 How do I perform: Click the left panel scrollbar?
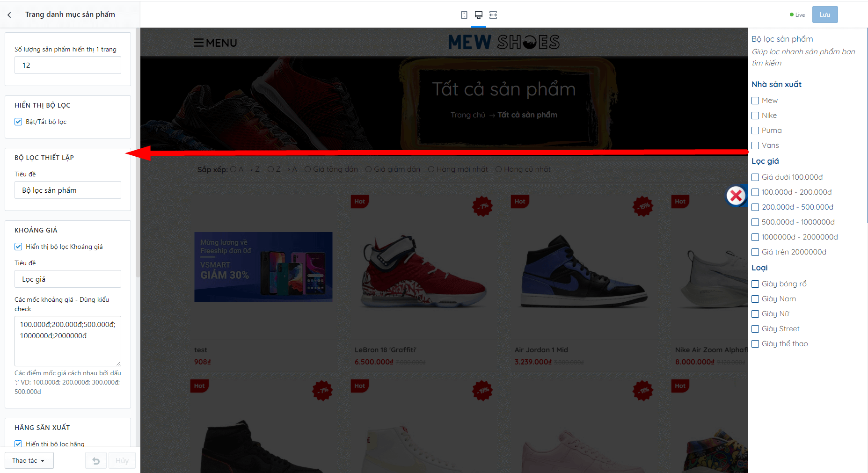click(x=138, y=152)
